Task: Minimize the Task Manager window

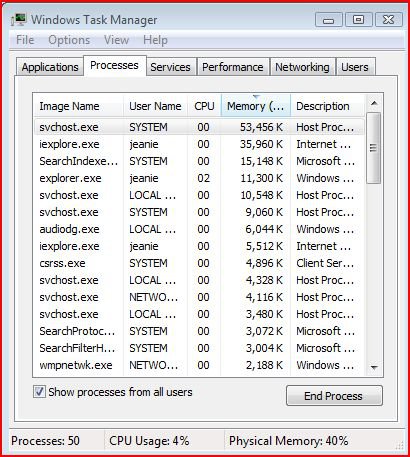Action: (x=329, y=20)
